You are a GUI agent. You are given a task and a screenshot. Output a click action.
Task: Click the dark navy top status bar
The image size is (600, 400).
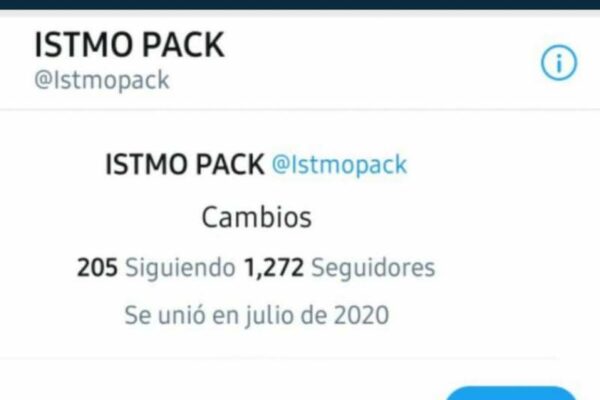click(x=300, y=5)
